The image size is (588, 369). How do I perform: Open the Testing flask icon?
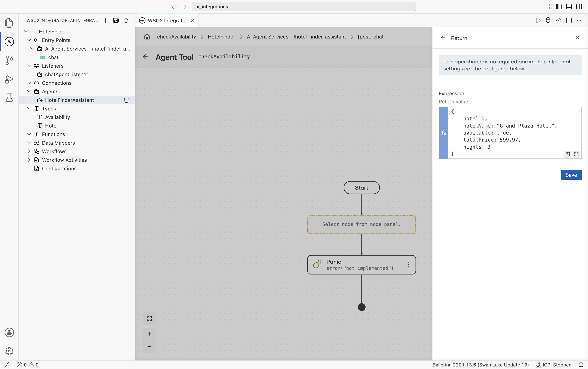9,98
